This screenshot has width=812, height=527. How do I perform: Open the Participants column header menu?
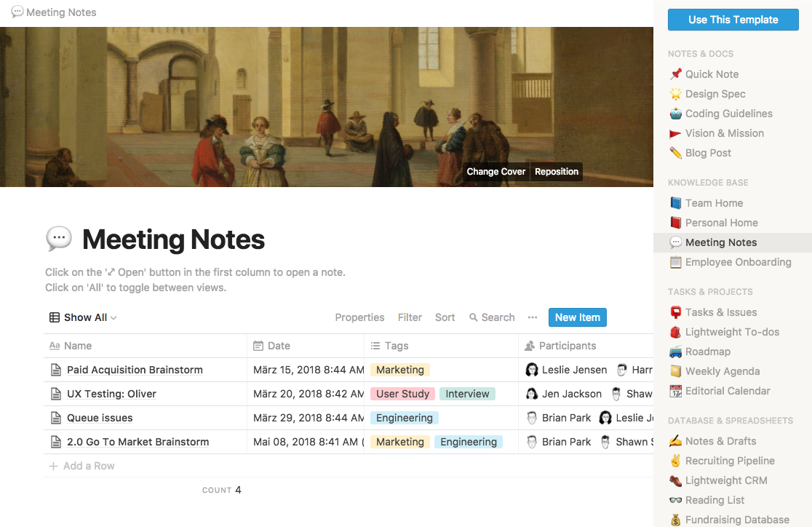point(586,346)
